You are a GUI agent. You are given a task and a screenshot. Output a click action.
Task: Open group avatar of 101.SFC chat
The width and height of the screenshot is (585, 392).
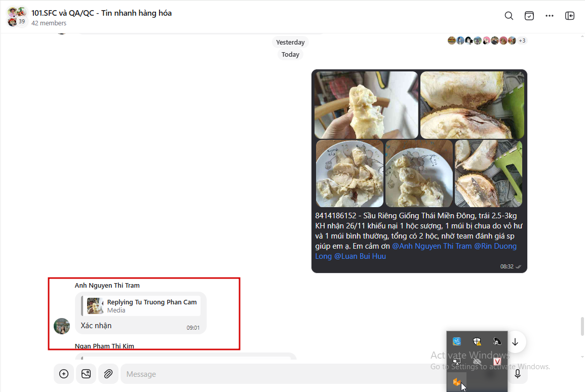pyautogui.click(x=16, y=16)
